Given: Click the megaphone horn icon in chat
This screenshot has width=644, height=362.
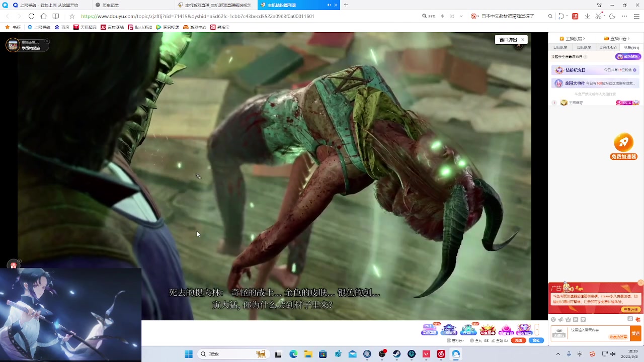Looking at the screenshot, I should point(561,320).
